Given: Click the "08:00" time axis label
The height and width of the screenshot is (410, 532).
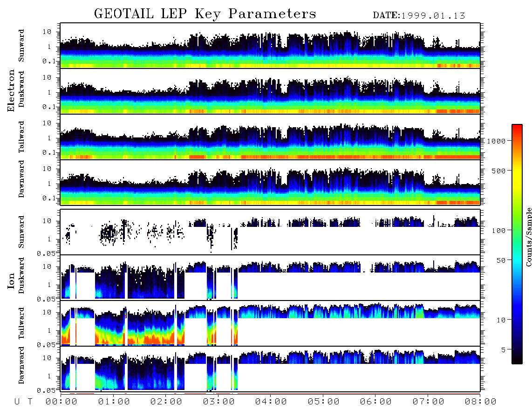Looking at the screenshot, I should point(481,402).
